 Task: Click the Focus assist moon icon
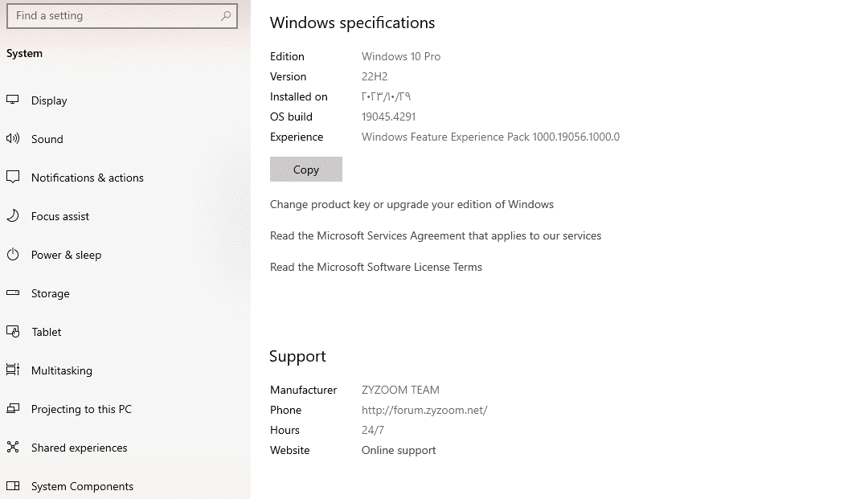[13, 216]
